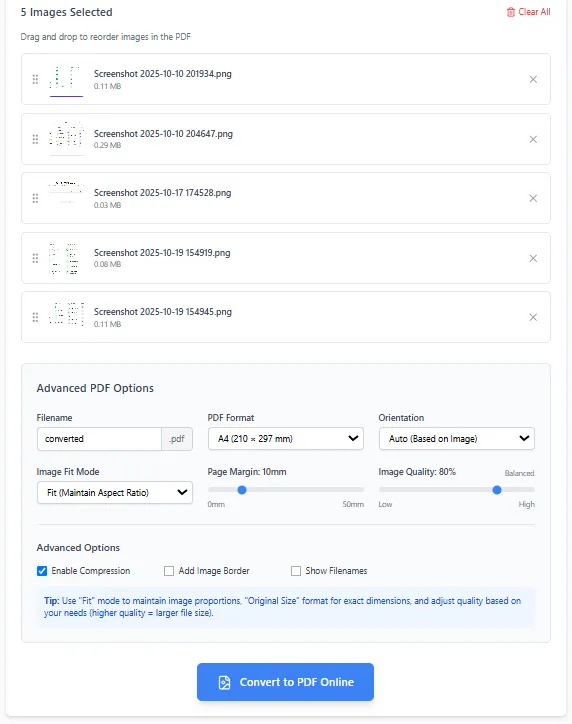The width and height of the screenshot is (572, 724).
Task: Remove Screenshot 2025-10-19 154945.png from list
Action: tap(533, 317)
